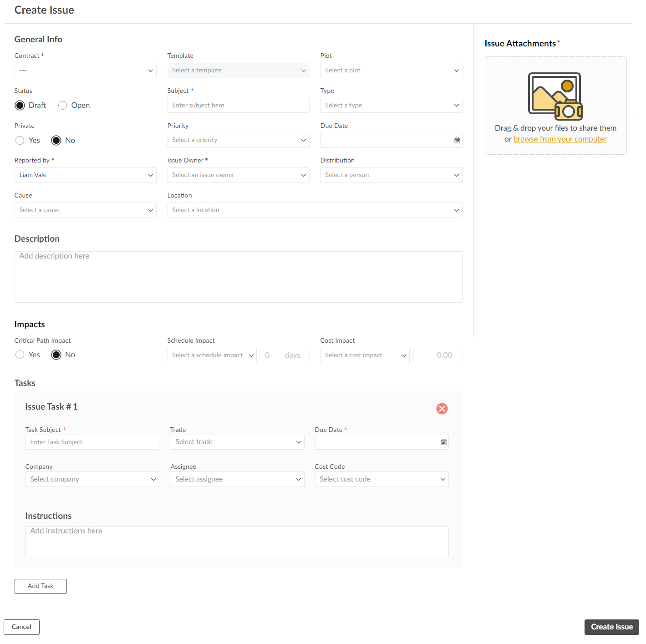Open the Template dropdown

(239, 71)
